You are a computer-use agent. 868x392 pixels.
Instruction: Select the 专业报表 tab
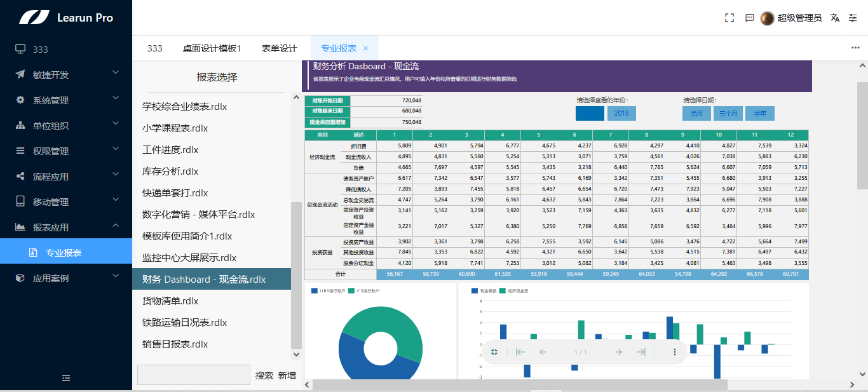point(339,48)
